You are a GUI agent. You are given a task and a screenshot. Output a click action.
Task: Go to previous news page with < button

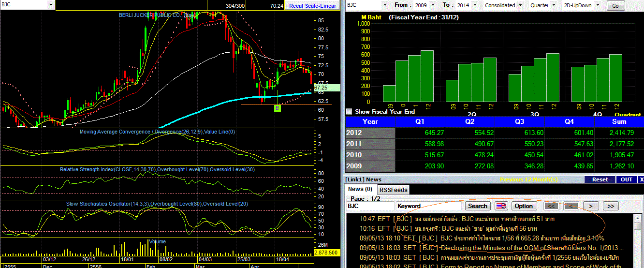click(571, 206)
